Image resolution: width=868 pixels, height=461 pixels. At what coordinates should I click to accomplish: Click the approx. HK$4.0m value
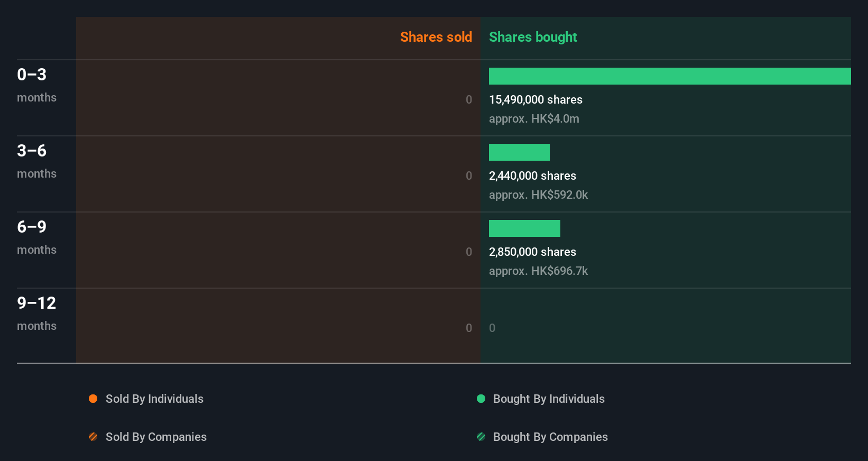534,118
